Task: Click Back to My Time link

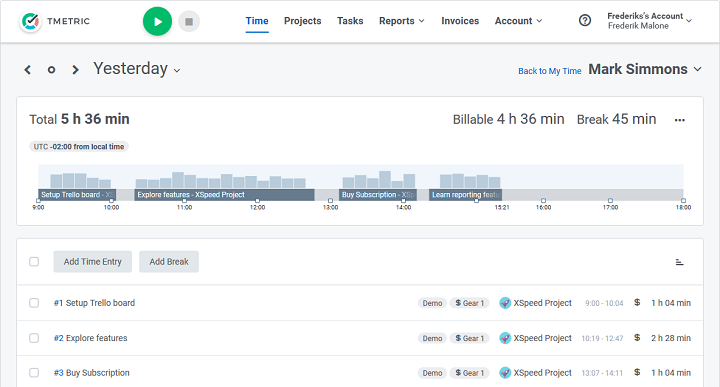Action: tap(550, 71)
